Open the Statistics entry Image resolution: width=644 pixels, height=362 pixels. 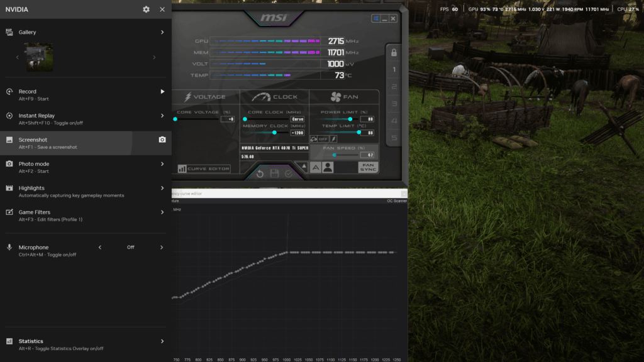(x=86, y=344)
